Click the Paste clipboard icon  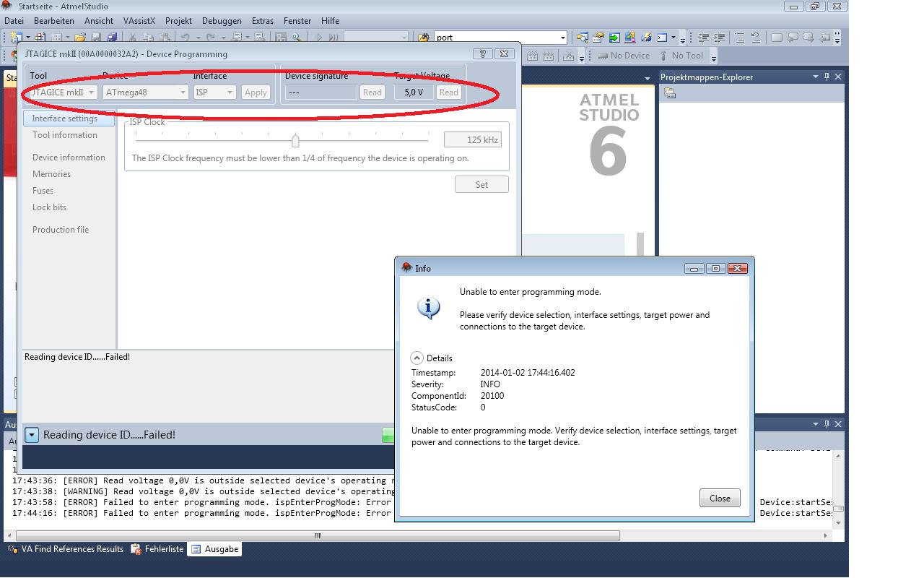tap(165, 38)
